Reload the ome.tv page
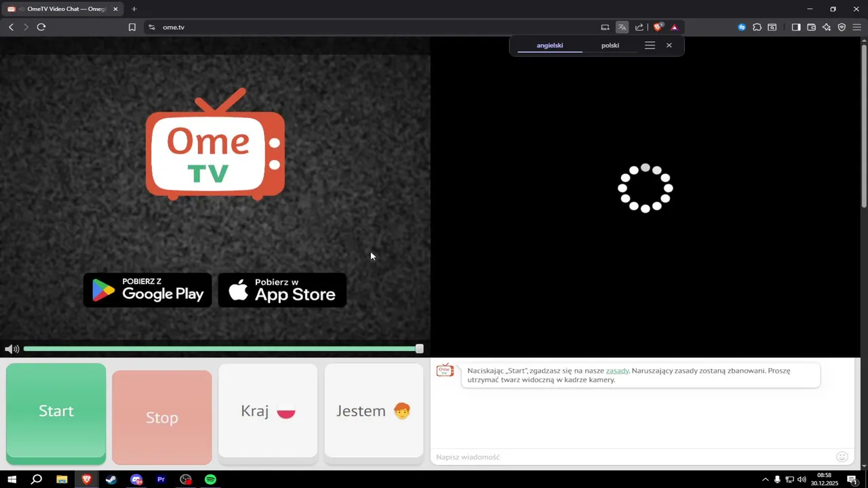 [41, 27]
